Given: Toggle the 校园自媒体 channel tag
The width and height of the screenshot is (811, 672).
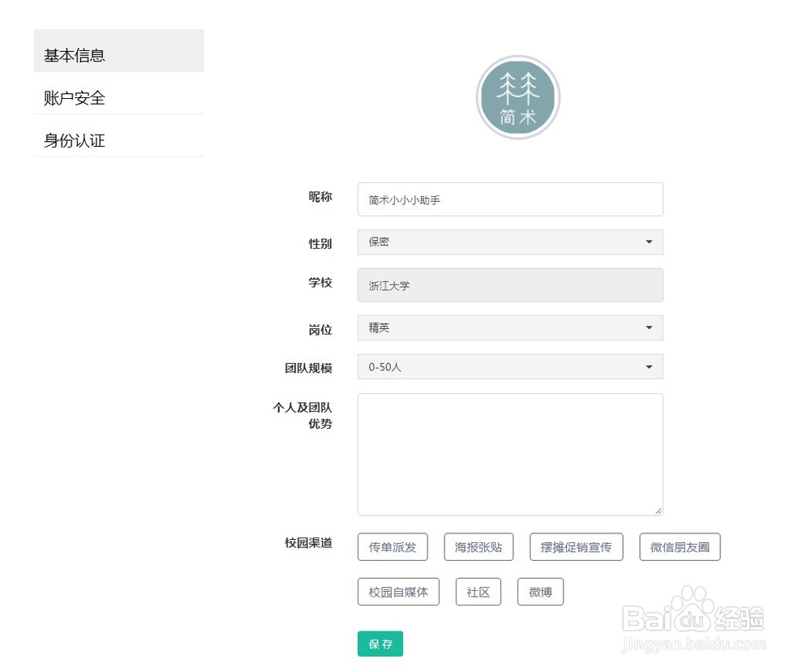Looking at the screenshot, I should tap(398, 591).
